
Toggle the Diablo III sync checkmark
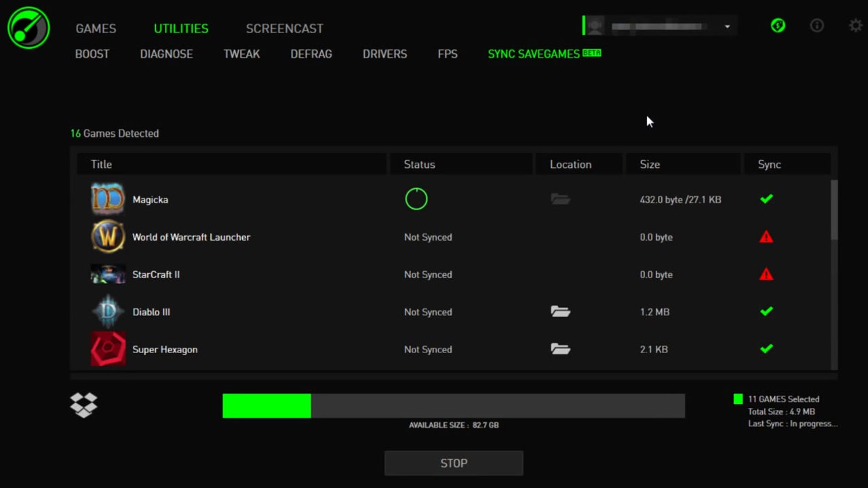coord(766,311)
